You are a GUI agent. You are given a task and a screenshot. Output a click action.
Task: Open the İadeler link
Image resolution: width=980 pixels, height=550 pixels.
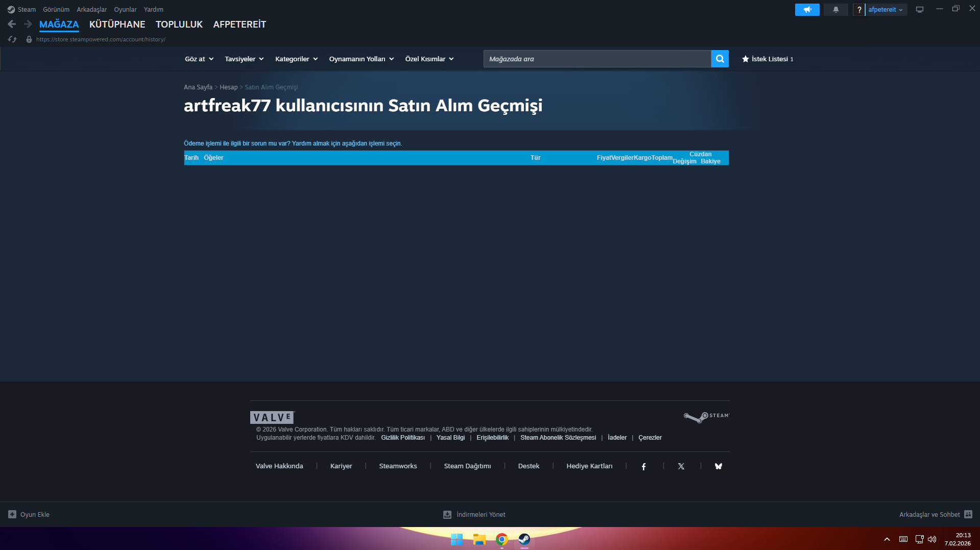click(x=617, y=438)
